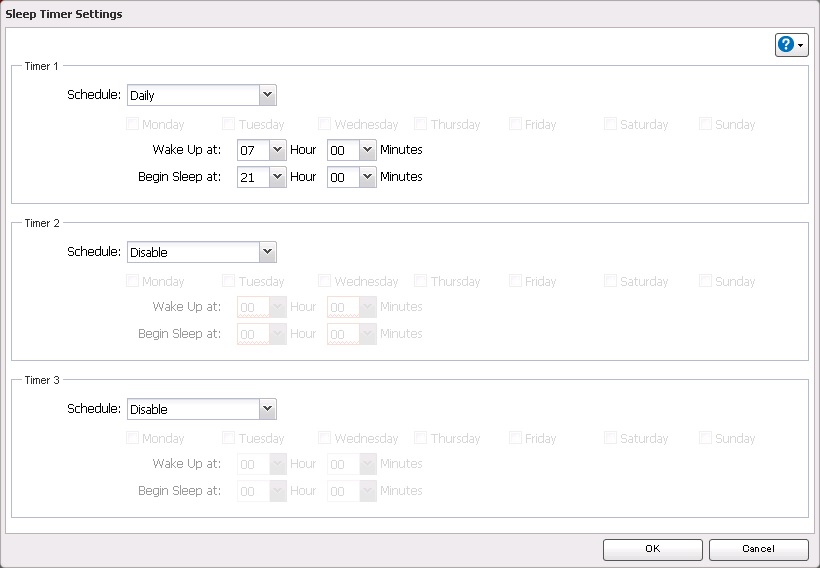Click OK to save sleep timer settings
The height and width of the screenshot is (568, 820).
click(652, 549)
